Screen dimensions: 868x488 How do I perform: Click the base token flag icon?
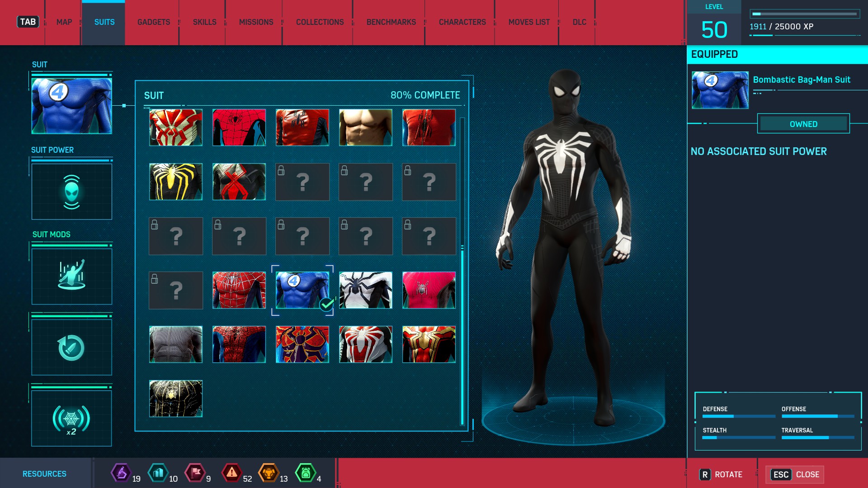(x=195, y=473)
